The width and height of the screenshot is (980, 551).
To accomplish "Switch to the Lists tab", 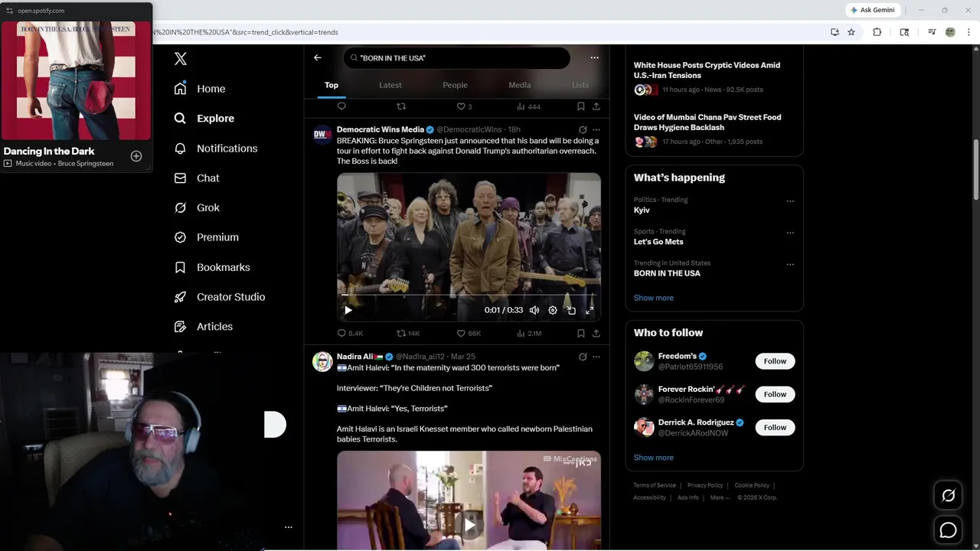I will (x=580, y=85).
